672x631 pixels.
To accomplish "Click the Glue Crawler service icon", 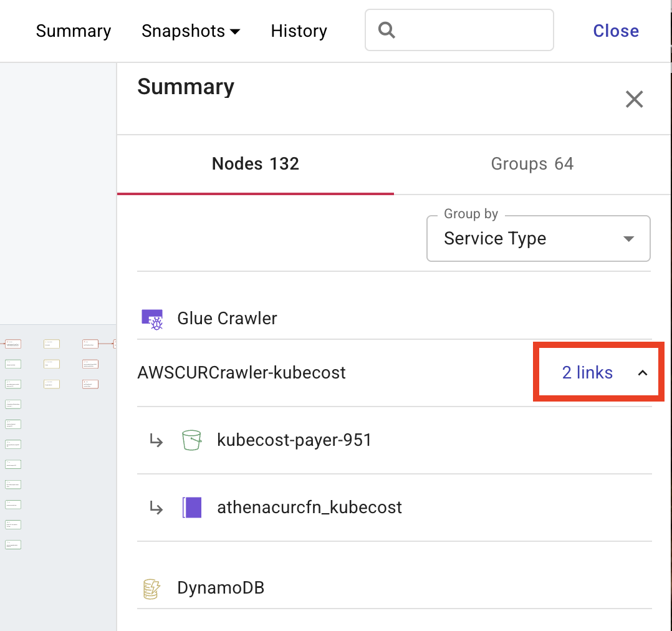I will (x=152, y=318).
